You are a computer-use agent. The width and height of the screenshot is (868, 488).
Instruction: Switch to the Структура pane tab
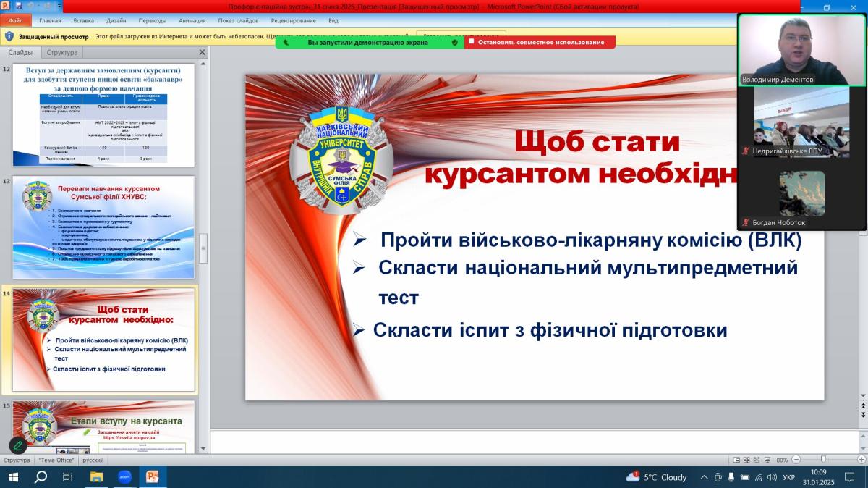coord(62,52)
